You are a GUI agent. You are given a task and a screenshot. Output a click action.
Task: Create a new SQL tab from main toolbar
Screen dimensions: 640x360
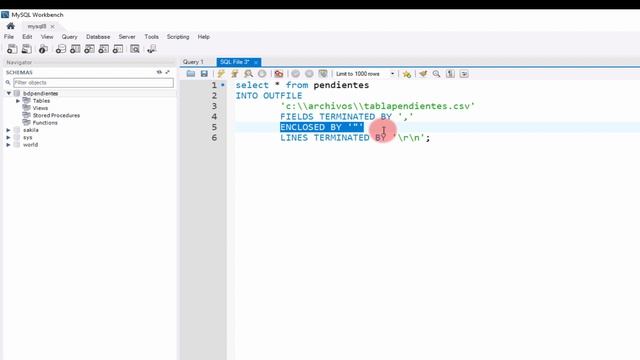tap(12, 49)
